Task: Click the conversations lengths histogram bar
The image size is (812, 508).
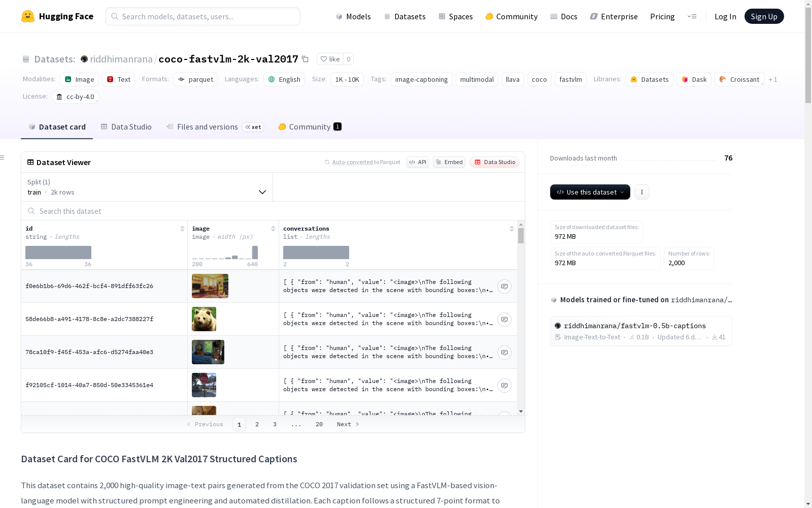Action: tap(316, 252)
